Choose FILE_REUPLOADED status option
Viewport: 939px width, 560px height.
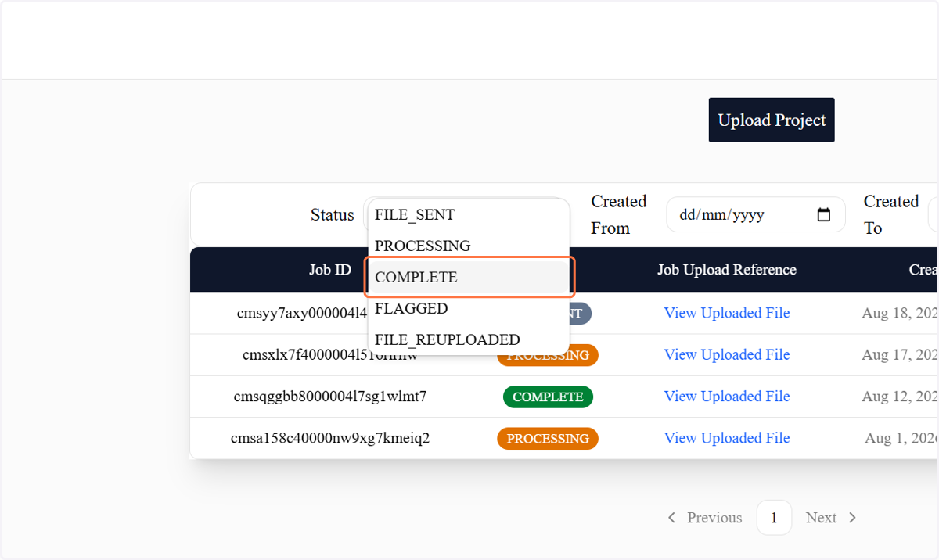tap(468, 339)
